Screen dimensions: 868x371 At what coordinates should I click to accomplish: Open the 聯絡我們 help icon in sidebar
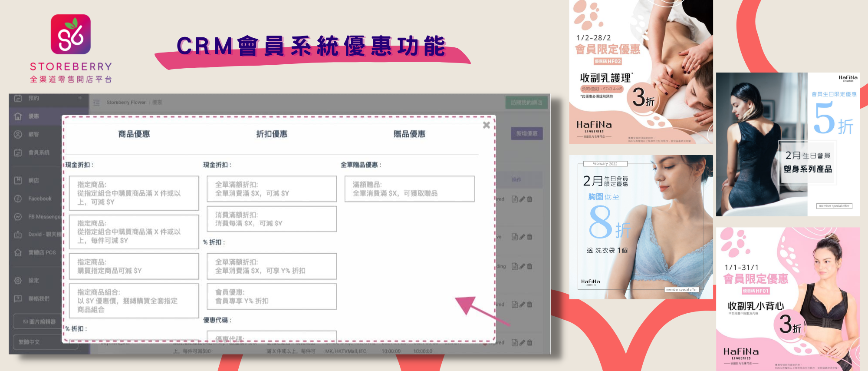[18, 298]
